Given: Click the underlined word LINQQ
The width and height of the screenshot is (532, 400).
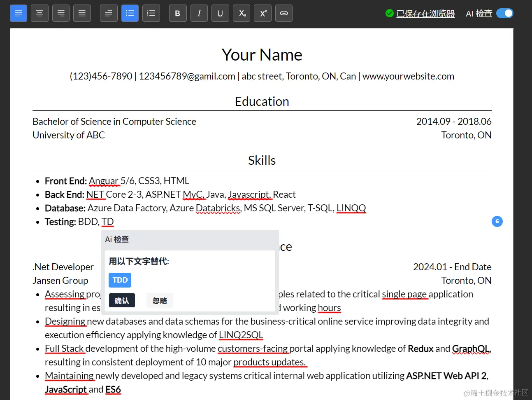Looking at the screenshot, I should 351,208.
